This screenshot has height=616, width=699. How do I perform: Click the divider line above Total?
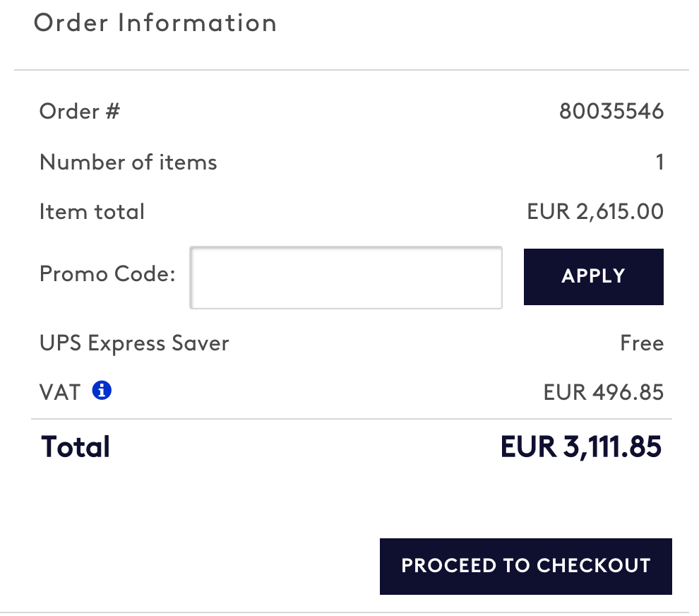[352, 419]
